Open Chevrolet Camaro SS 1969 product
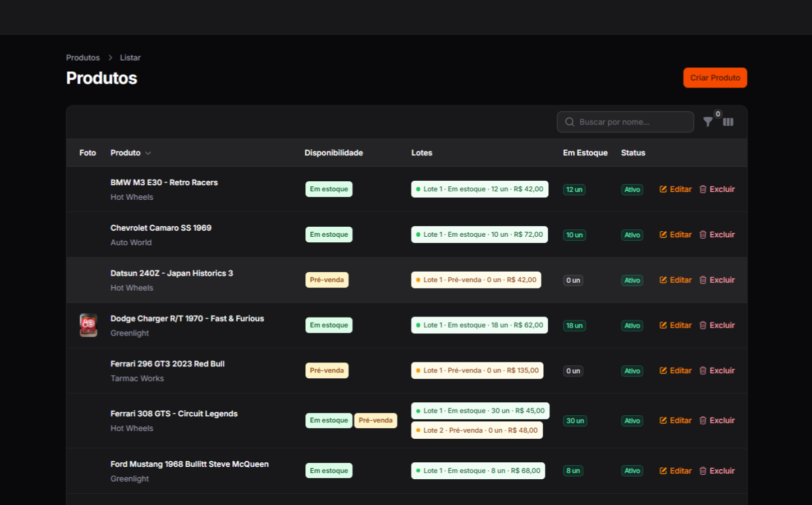 click(161, 228)
